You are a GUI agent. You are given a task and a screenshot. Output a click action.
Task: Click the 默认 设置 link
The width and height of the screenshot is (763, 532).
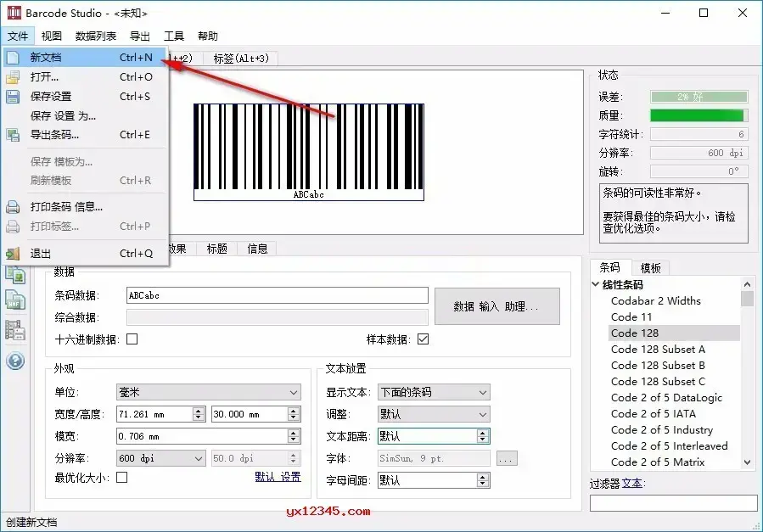(278, 477)
